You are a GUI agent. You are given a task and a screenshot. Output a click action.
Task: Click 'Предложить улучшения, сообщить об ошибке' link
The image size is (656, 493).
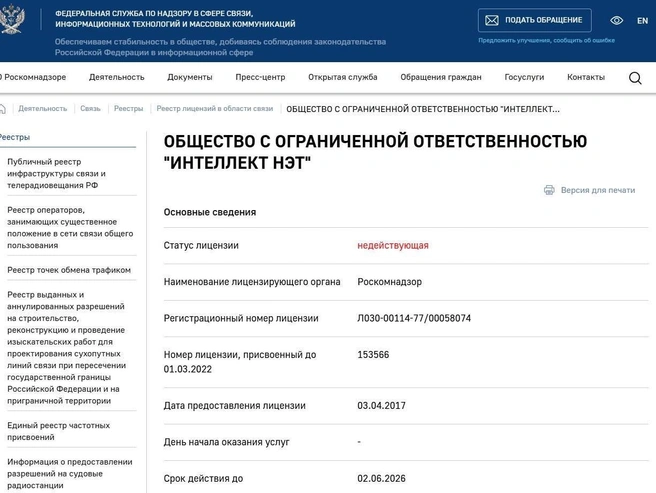coord(546,41)
